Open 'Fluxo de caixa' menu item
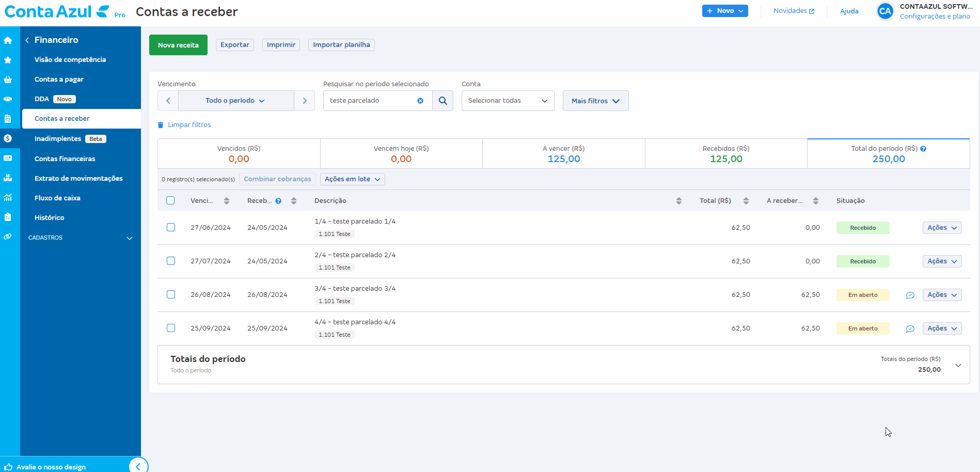Viewport: 980px width, 472px height. tap(57, 198)
